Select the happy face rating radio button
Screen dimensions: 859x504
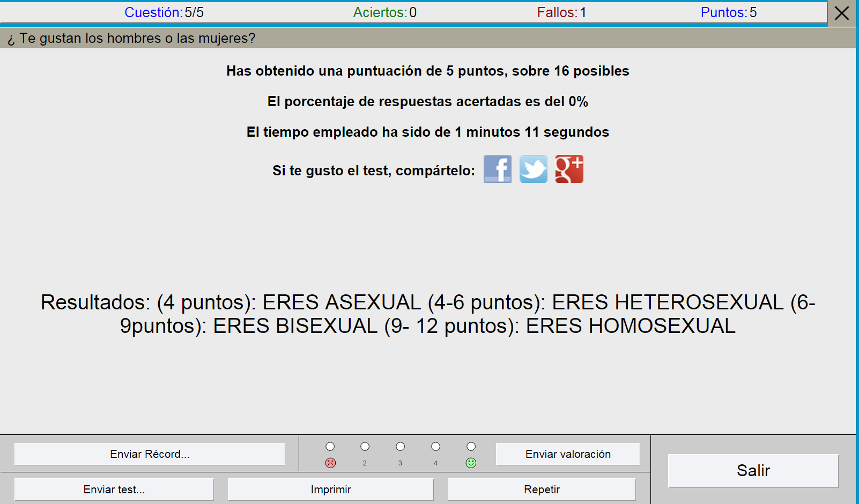point(471,447)
